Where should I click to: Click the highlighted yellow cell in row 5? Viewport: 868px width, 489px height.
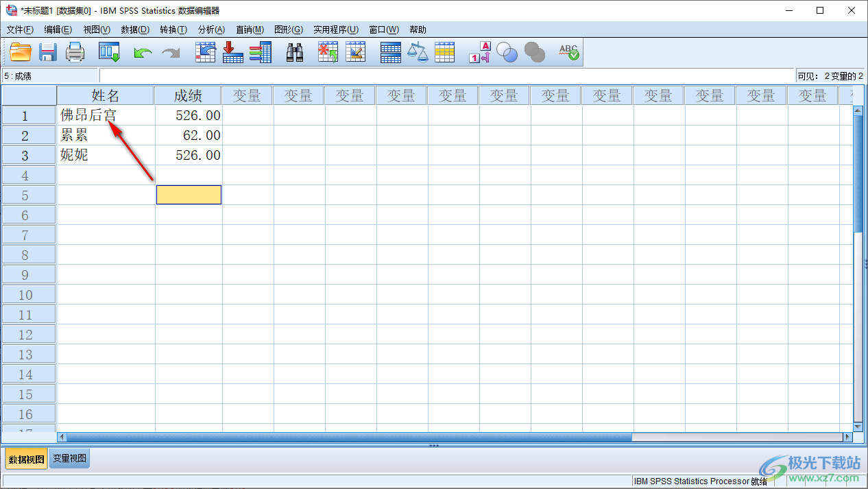189,195
